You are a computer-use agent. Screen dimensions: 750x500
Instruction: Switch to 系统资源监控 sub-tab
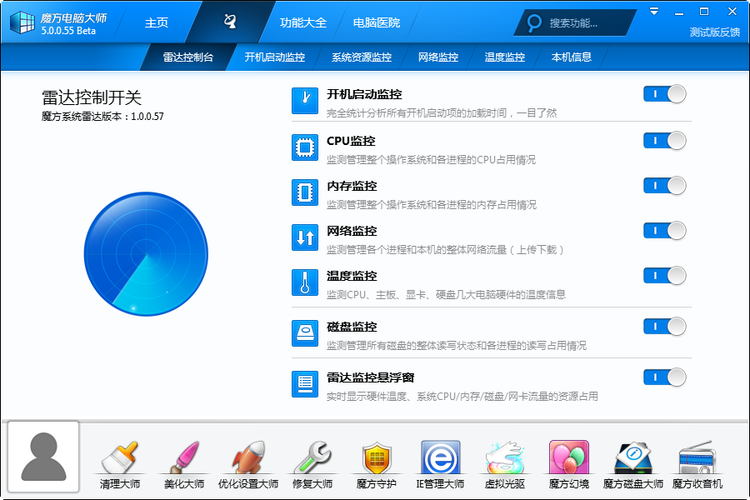(362, 57)
